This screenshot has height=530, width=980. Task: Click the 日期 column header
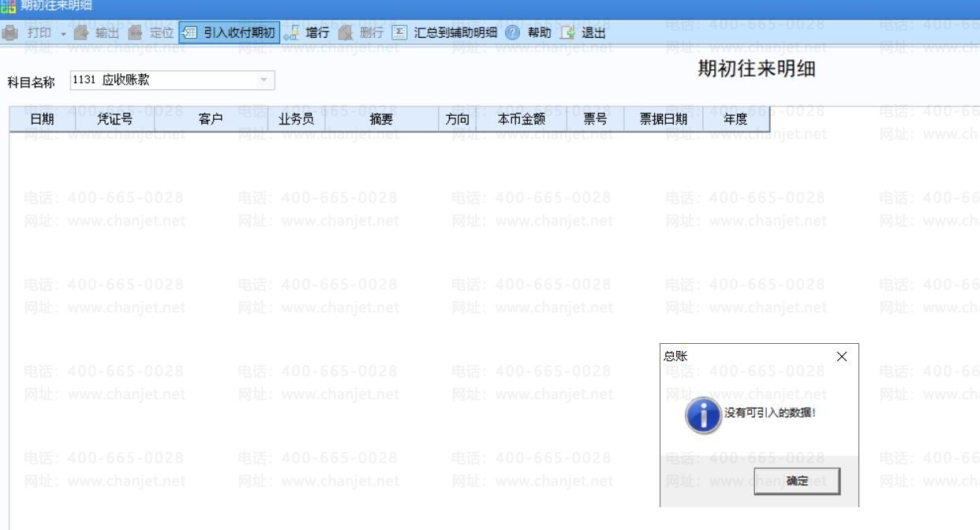[x=42, y=120]
